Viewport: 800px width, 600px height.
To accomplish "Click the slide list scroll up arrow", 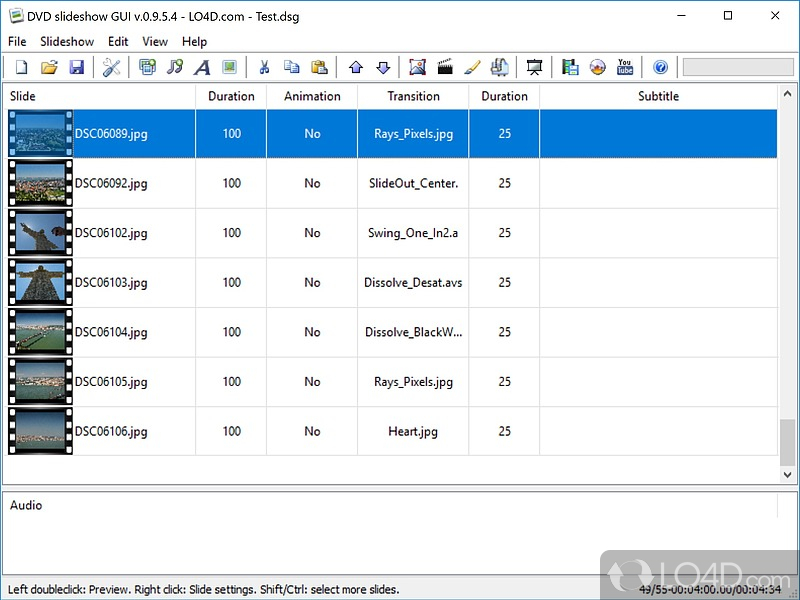I will pyautogui.click(x=787, y=94).
